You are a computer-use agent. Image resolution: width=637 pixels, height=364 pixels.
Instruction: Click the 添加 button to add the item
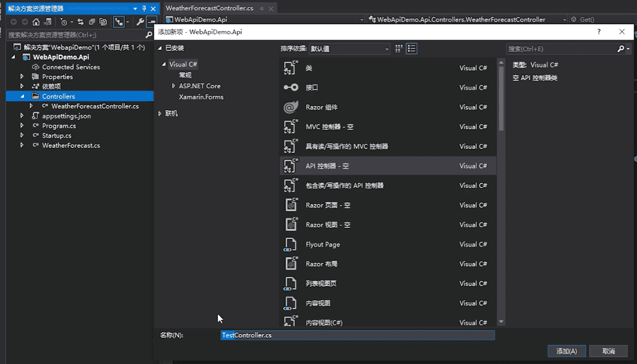(566, 351)
